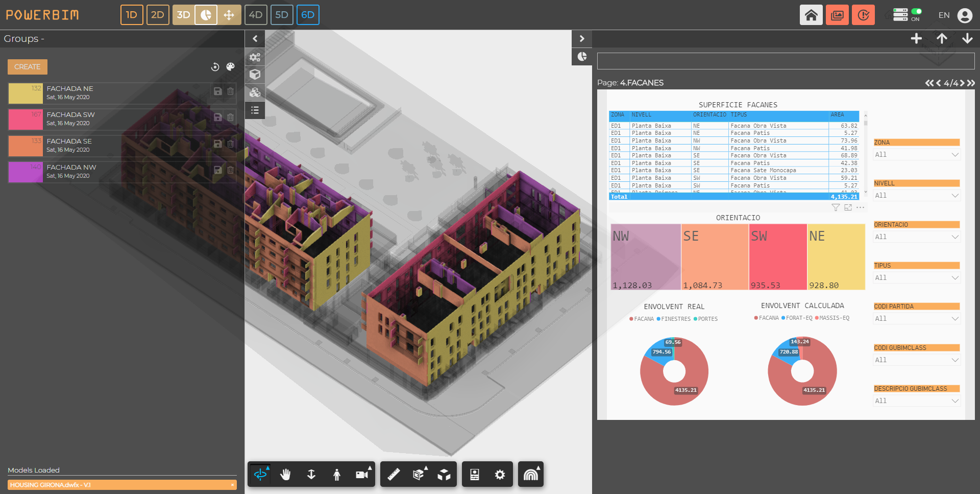
Task: Select the vertical dolly zoom tool
Action: 311,475
